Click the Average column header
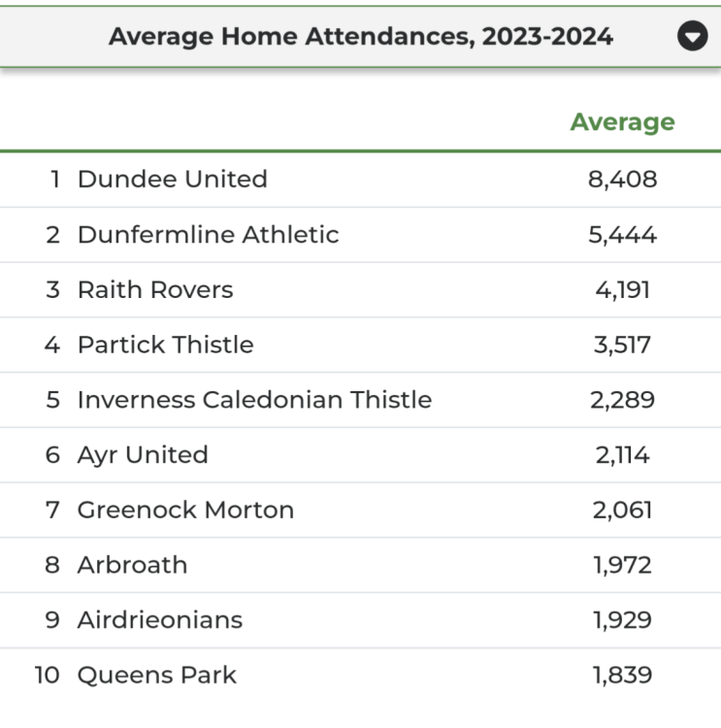This screenshot has height=728, width=721. 622,122
